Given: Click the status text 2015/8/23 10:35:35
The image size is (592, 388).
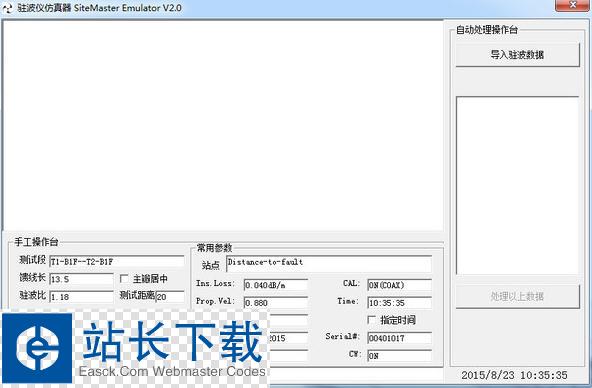Looking at the screenshot, I should pos(514,375).
